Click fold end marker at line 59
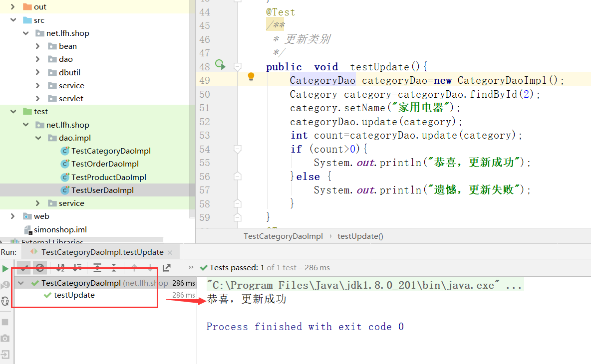This screenshot has width=591, height=364. coord(238,217)
